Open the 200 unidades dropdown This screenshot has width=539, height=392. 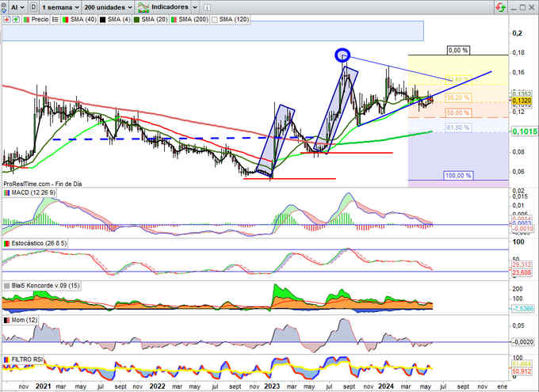click(108, 7)
